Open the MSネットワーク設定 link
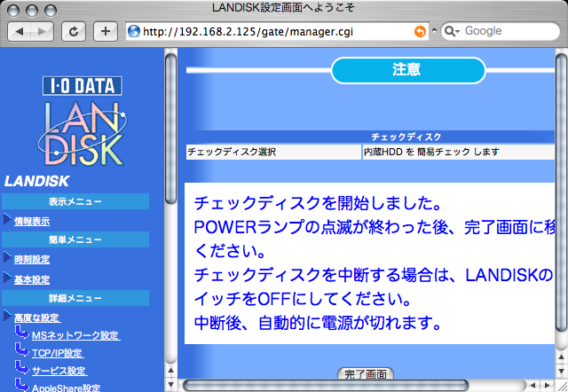This screenshot has width=568, height=392. (76, 335)
